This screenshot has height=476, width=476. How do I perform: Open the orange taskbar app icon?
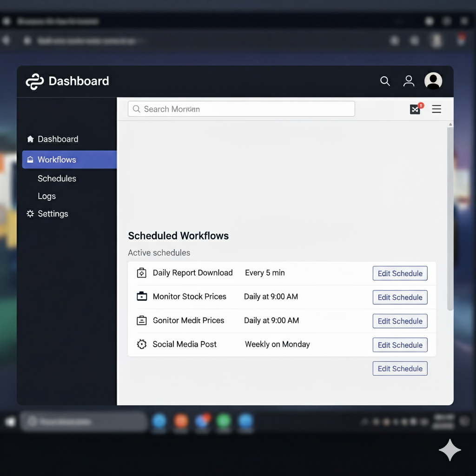(x=181, y=421)
